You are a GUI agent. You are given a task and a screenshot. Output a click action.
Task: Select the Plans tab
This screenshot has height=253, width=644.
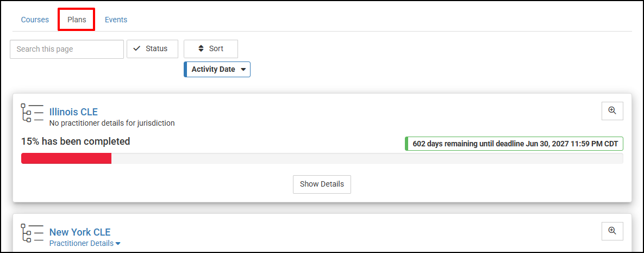coord(77,20)
